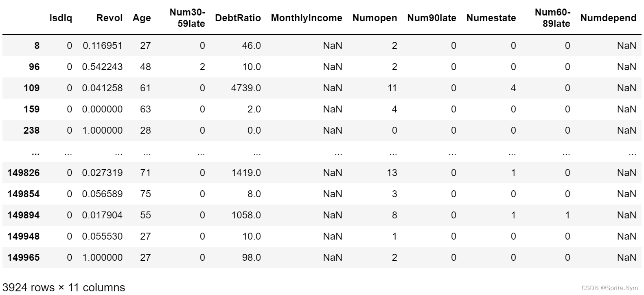Select Numestate value 4
Screen dimensions: 644x295
pos(513,88)
